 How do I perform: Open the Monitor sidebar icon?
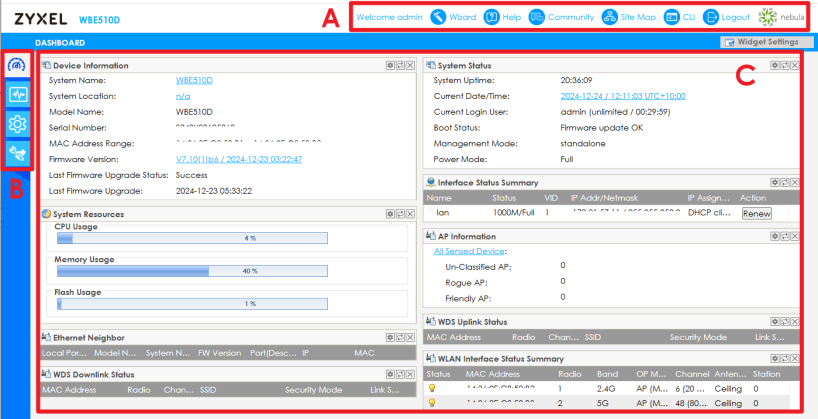tap(17, 95)
